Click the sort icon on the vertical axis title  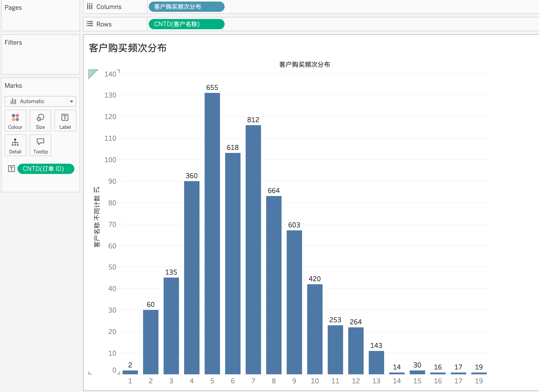(96, 190)
